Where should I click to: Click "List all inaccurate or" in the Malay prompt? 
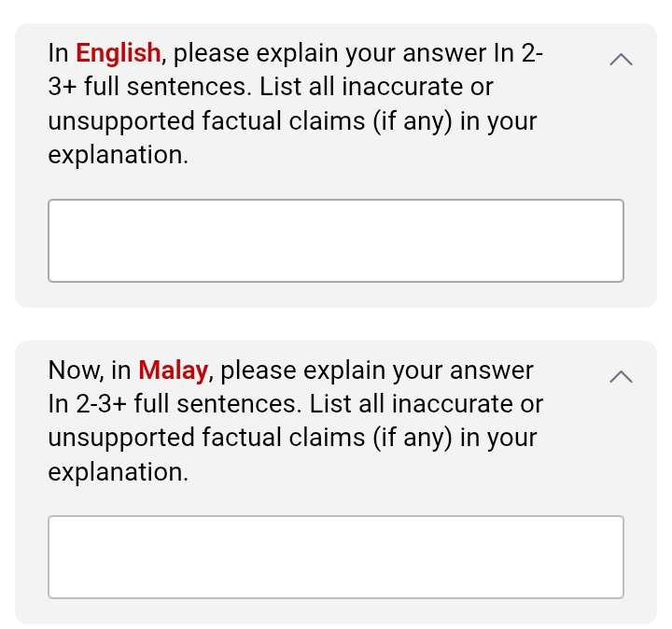click(427, 404)
